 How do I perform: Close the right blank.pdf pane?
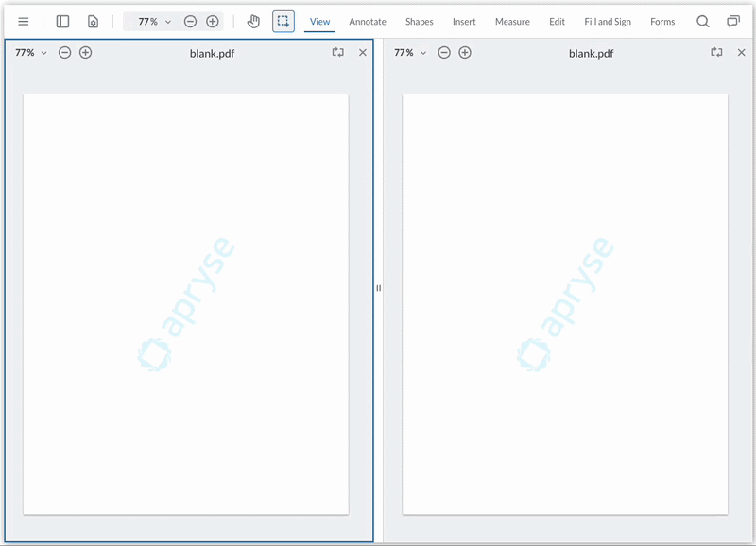tap(742, 53)
